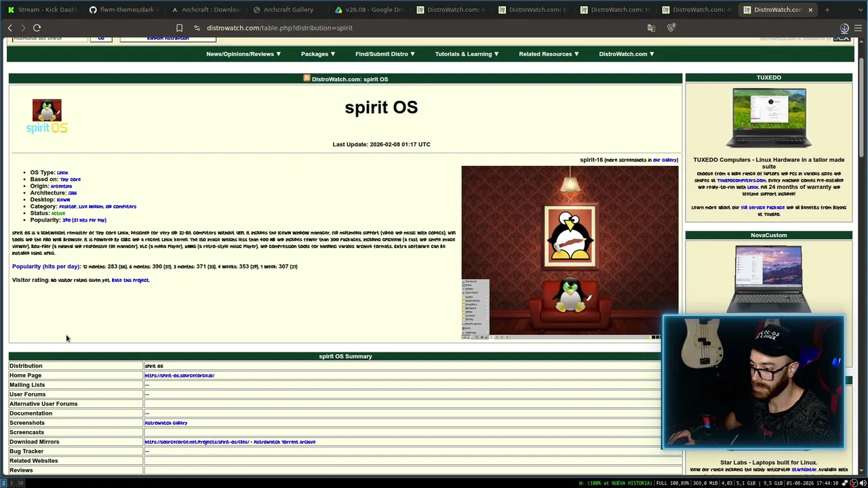Bookmark this page with the bookmark icon
The height and width of the screenshot is (488, 868).
tap(179, 28)
